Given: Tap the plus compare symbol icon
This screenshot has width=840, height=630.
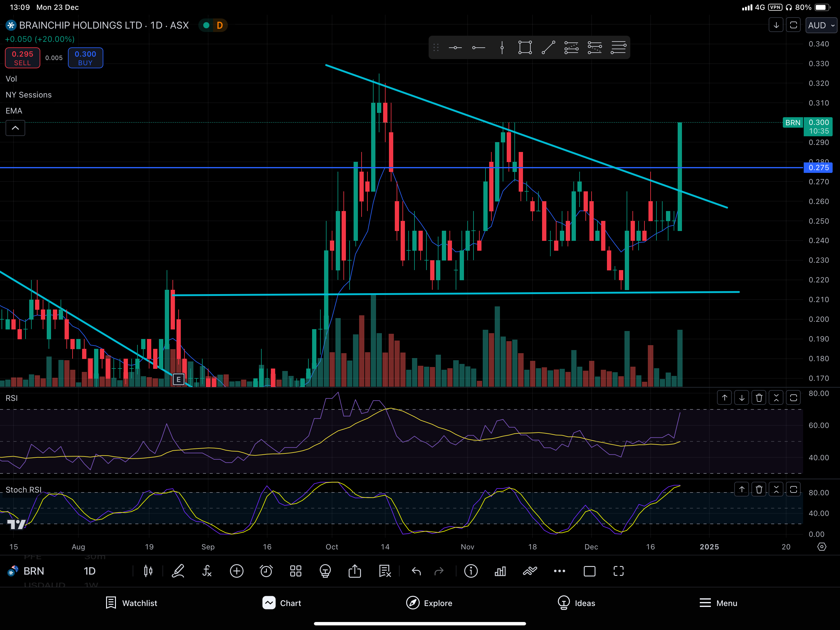Looking at the screenshot, I should [x=236, y=571].
